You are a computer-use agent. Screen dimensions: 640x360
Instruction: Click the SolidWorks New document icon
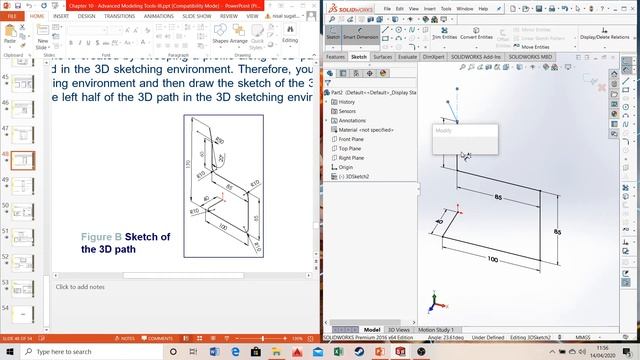pos(513,9)
